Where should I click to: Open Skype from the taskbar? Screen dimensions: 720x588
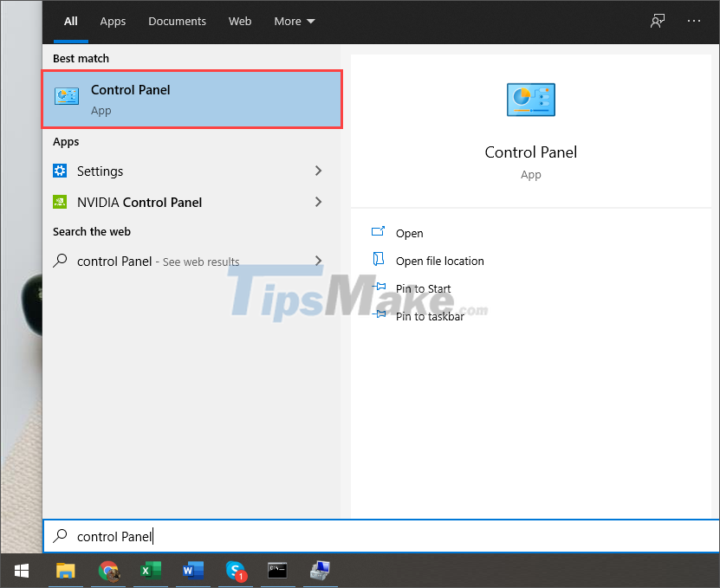pyautogui.click(x=235, y=572)
